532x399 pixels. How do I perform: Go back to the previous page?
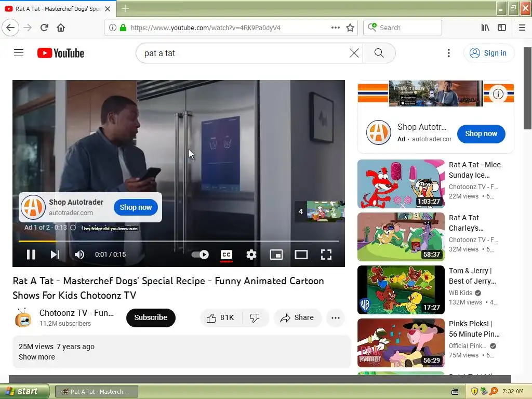[x=10, y=28]
